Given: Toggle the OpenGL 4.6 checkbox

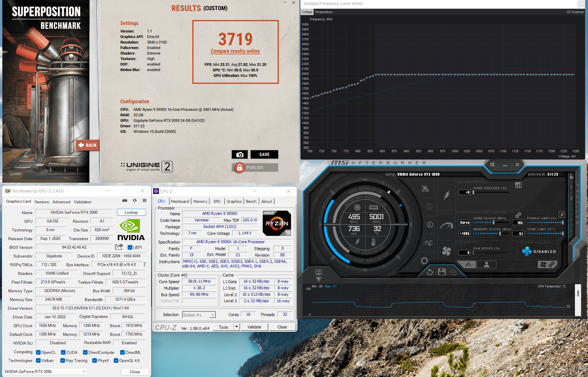Looking at the screenshot, I should click(116, 360).
